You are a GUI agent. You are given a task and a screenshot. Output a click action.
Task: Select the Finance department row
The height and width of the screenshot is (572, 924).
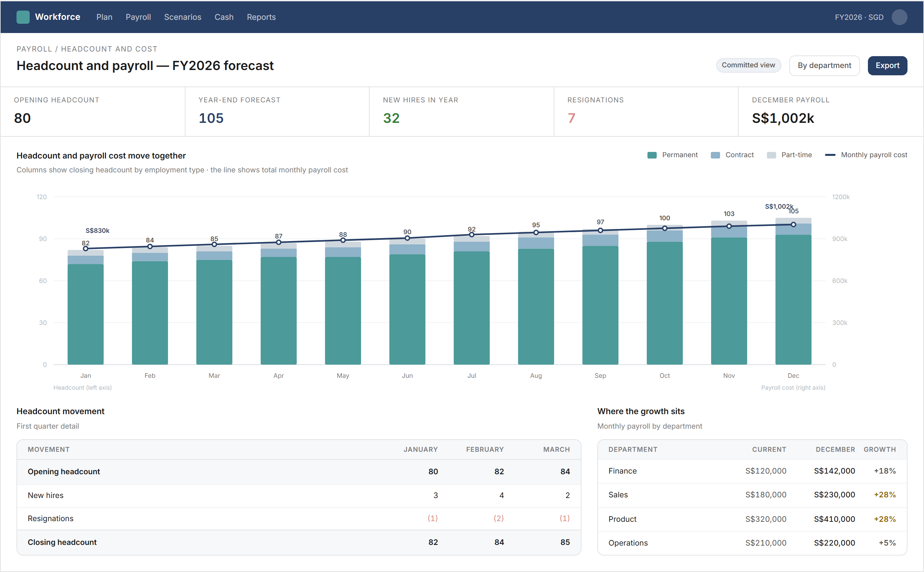pyautogui.click(x=752, y=471)
